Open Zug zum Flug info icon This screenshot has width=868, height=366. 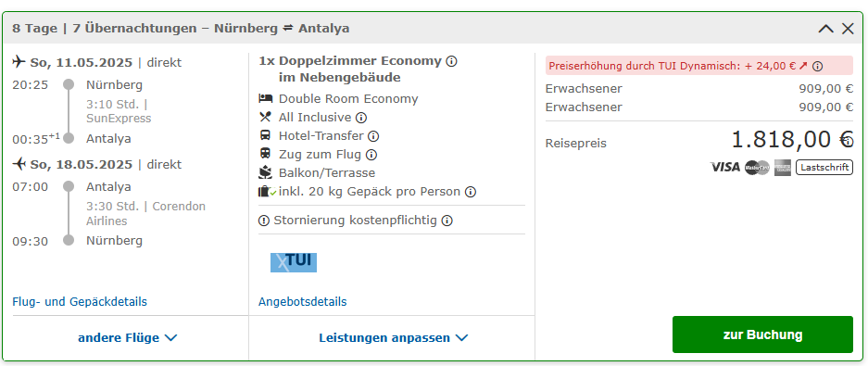pyautogui.click(x=371, y=155)
